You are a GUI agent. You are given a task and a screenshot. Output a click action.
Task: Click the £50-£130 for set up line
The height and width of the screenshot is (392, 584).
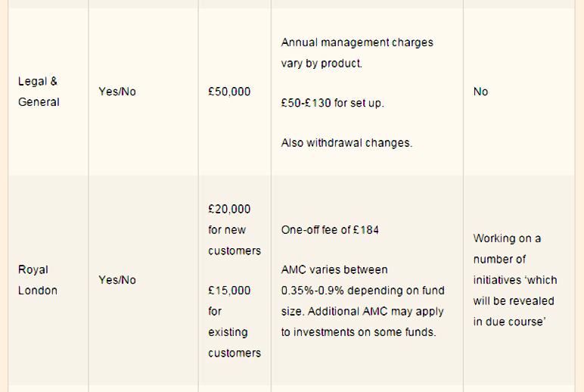point(332,103)
